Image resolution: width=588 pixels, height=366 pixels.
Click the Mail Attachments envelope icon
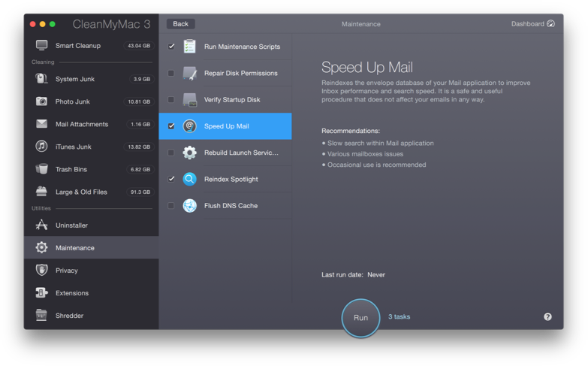click(x=41, y=124)
